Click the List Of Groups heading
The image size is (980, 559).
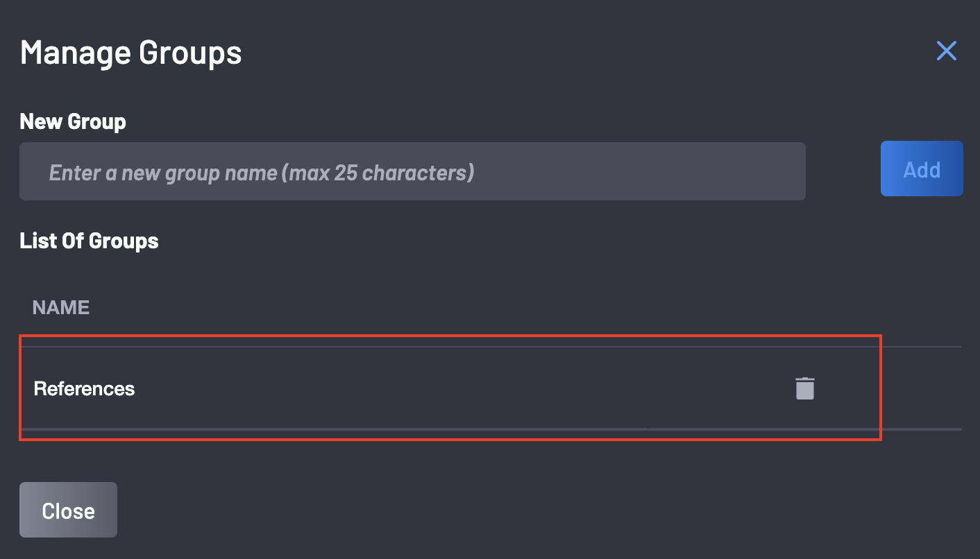tap(89, 241)
